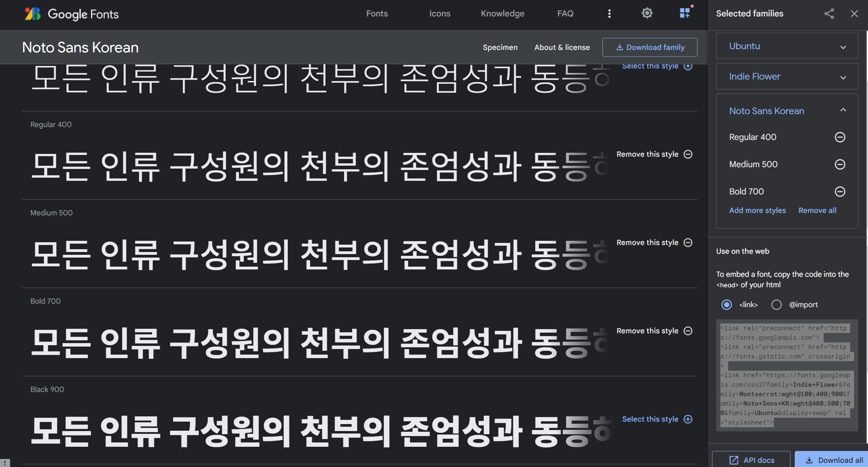This screenshot has height=467, width=868.
Task: Collapse the Noto Sans Korean family section
Action: click(843, 110)
